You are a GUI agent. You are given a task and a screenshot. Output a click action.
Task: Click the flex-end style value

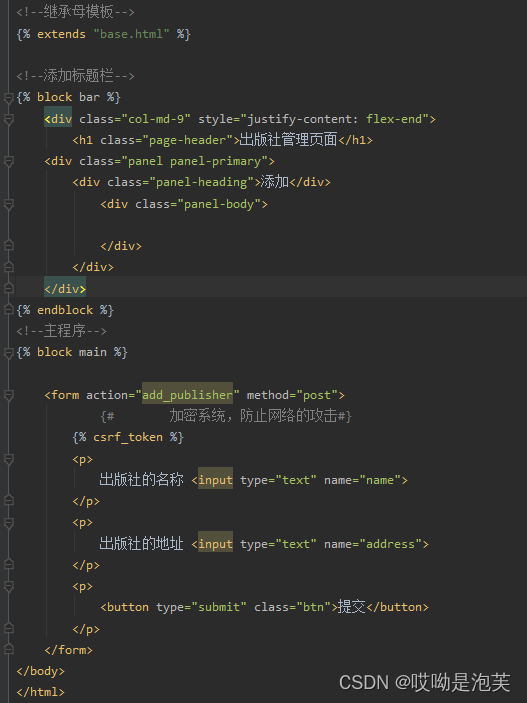(x=394, y=119)
